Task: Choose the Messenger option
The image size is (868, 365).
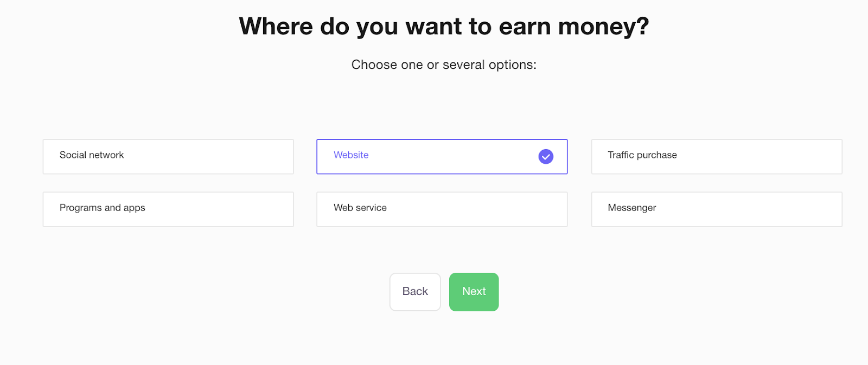Action: point(717,209)
